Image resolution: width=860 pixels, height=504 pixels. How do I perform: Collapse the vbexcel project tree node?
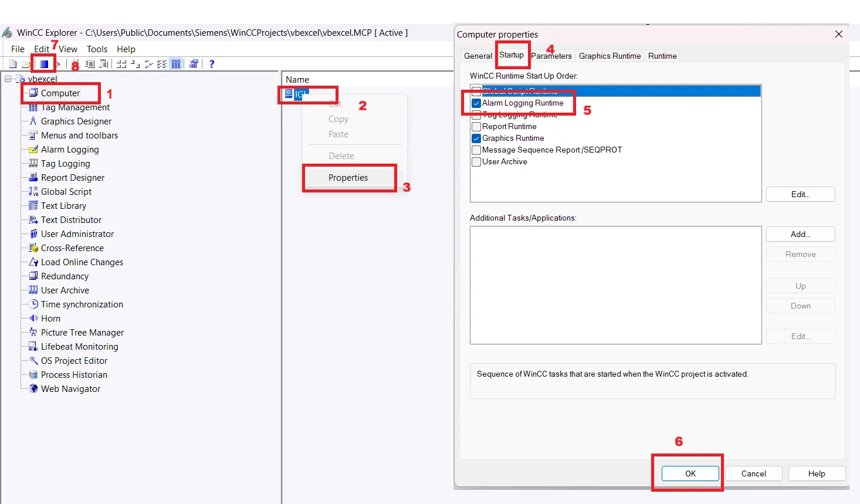pyautogui.click(x=8, y=79)
